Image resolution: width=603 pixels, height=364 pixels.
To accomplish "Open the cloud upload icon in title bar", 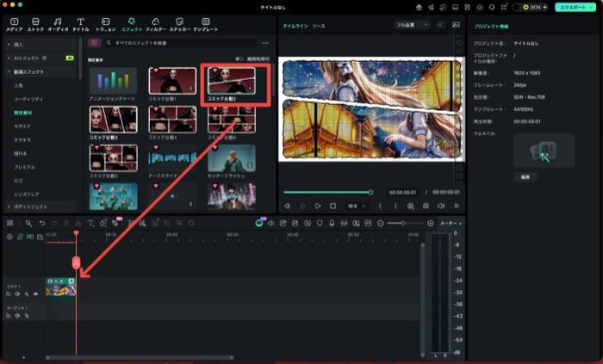I will coord(480,7).
